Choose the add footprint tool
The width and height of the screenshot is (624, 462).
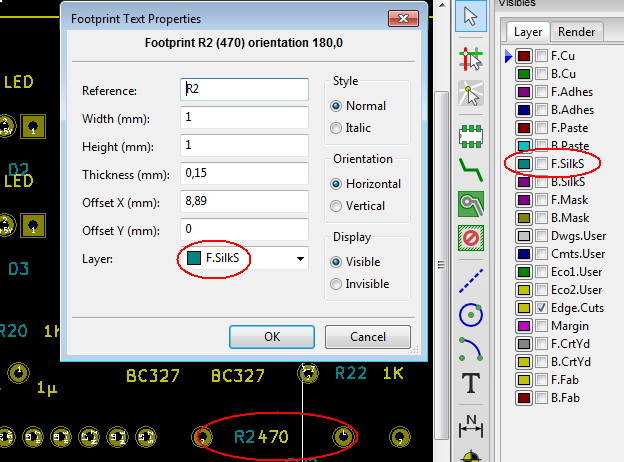pos(471,136)
